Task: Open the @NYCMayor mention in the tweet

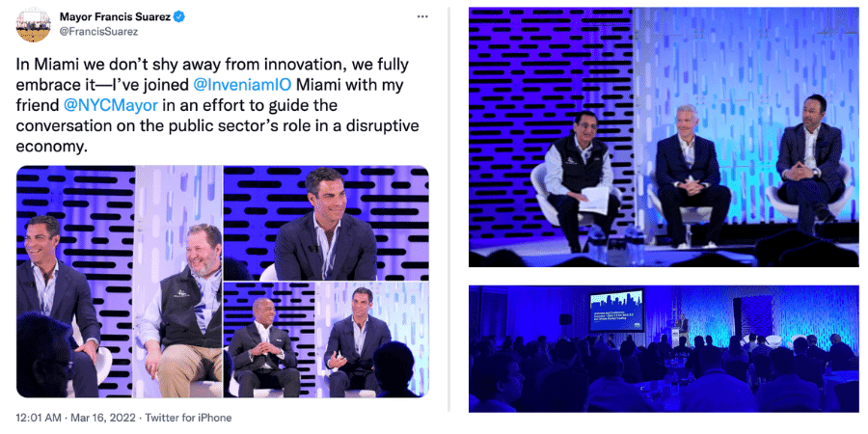Action: 113,105
